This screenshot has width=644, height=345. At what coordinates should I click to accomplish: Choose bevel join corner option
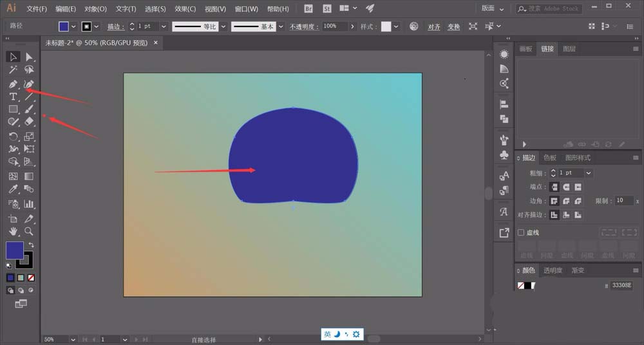578,201
